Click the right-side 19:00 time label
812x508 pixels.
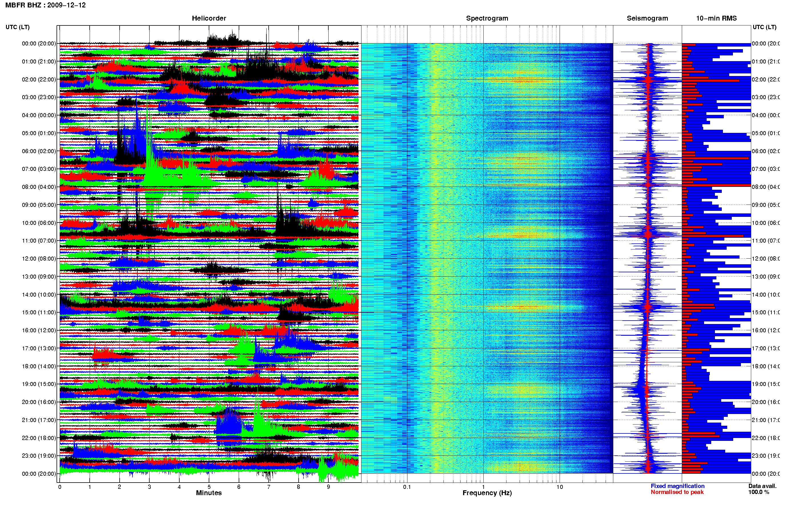(x=766, y=384)
